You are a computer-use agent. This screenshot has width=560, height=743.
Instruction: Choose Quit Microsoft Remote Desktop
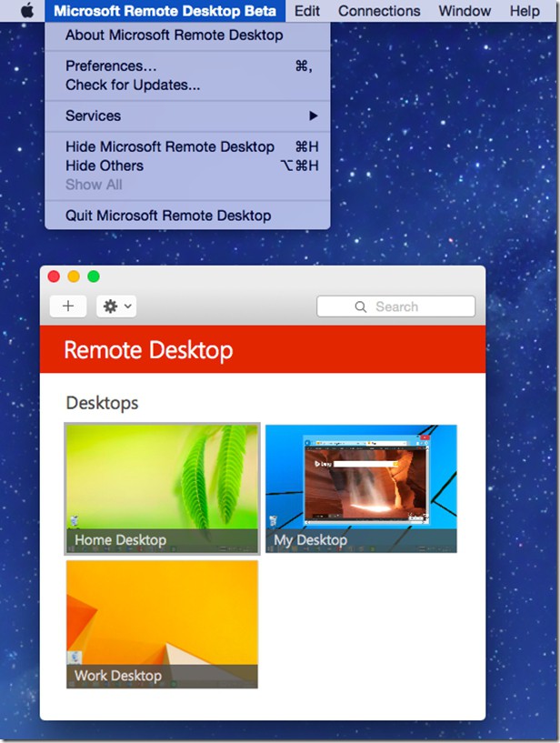(x=187, y=216)
